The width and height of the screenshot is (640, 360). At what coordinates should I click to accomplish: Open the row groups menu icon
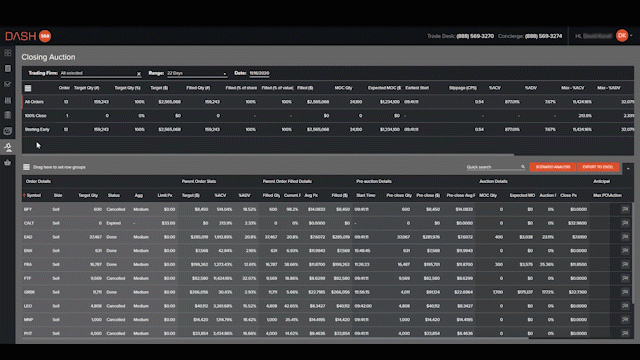coord(27,167)
